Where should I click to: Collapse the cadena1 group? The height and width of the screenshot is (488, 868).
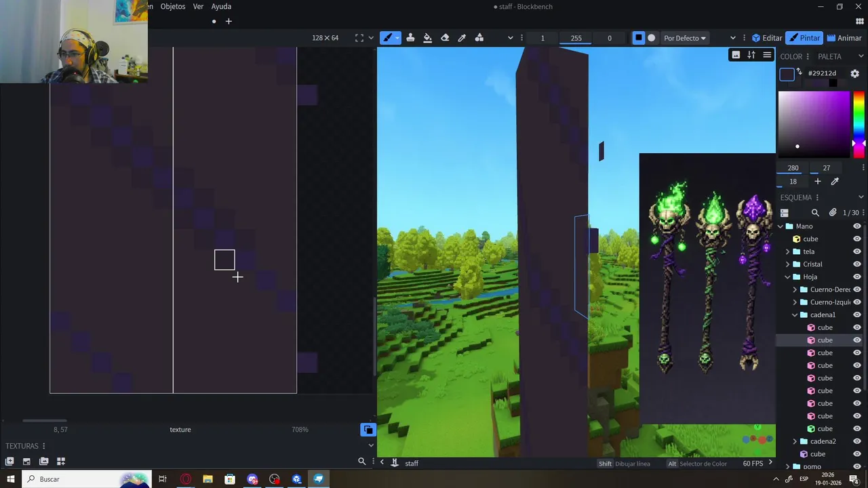pos(795,314)
